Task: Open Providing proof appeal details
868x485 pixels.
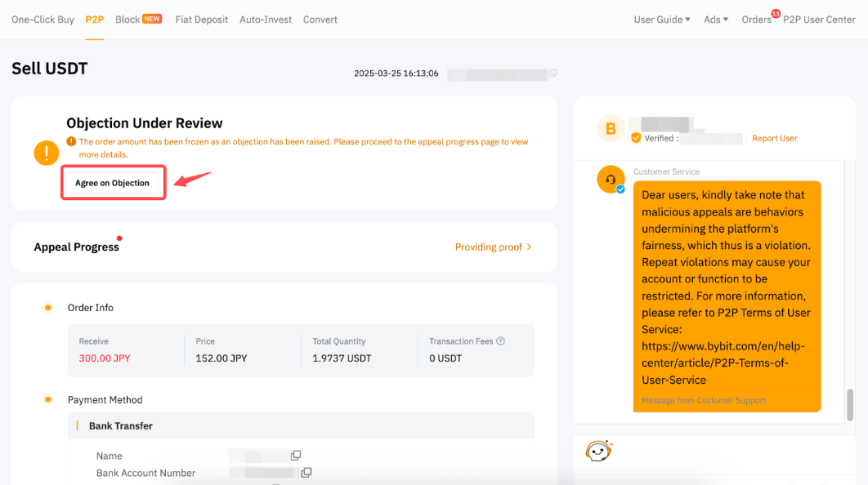Action: [493, 247]
